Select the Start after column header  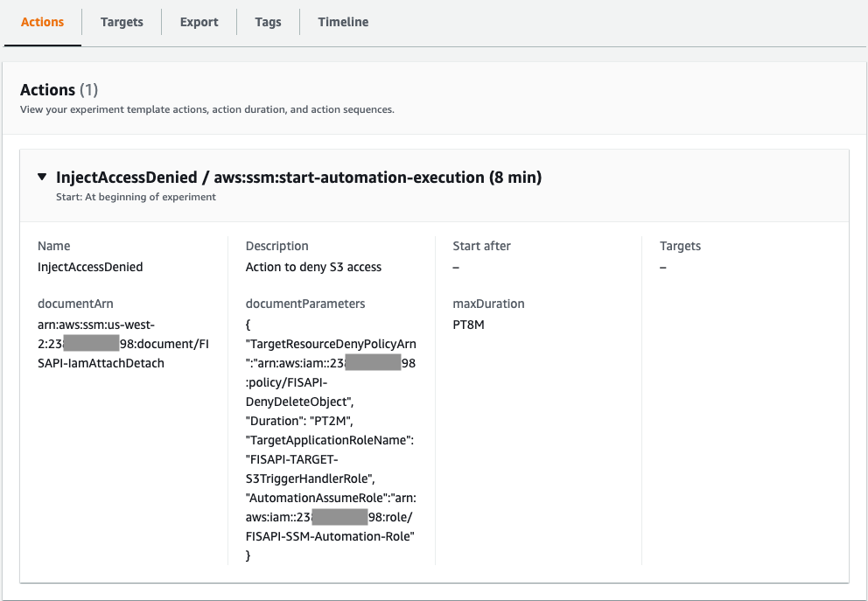(481, 246)
